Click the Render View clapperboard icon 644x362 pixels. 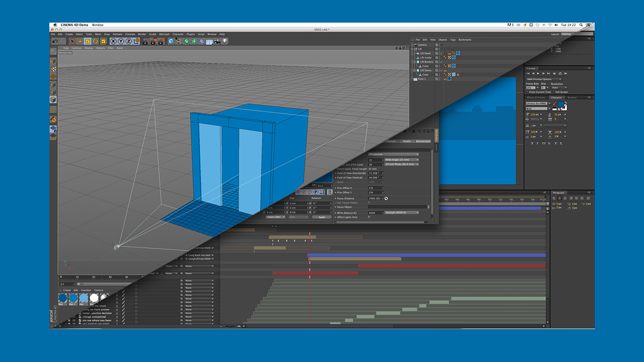click(x=145, y=41)
